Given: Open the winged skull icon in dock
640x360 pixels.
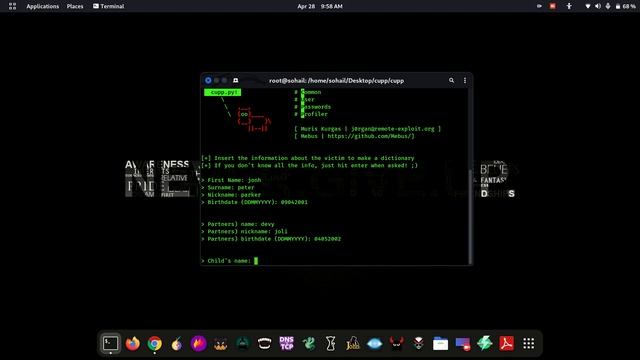Looking at the screenshot, I should (418, 343).
